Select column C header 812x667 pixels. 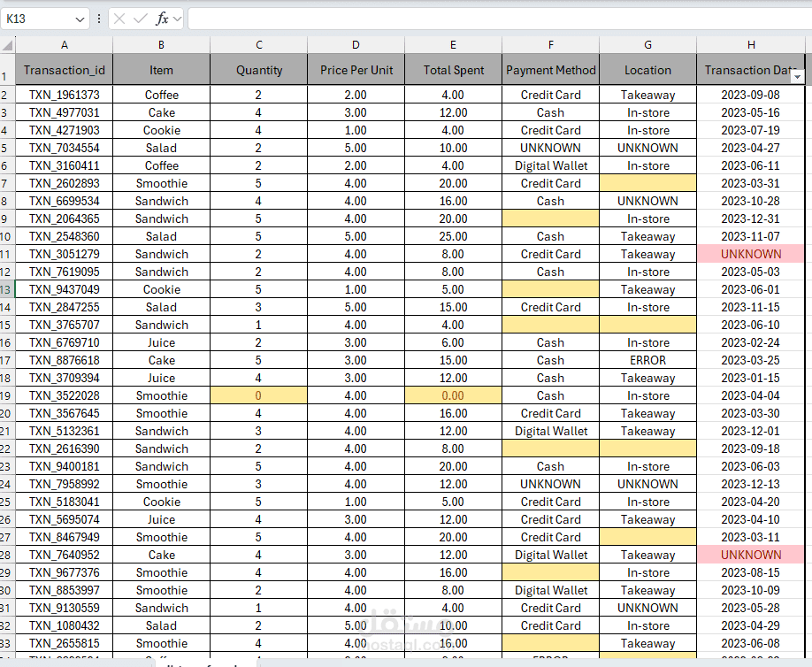(x=259, y=45)
